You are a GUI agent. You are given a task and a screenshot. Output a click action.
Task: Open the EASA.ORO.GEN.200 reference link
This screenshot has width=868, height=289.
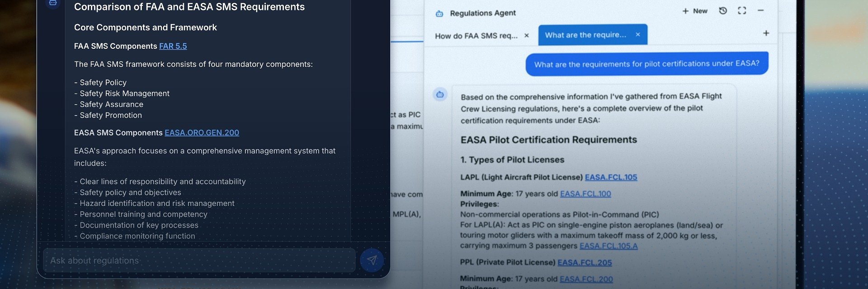click(202, 133)
